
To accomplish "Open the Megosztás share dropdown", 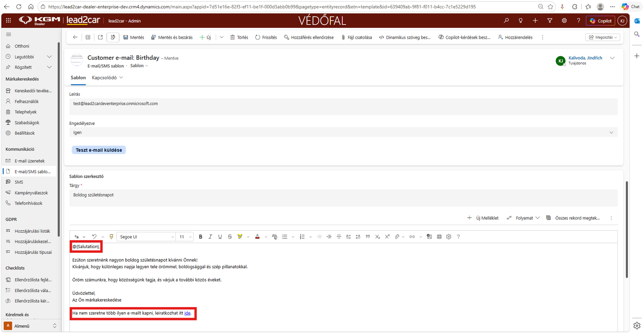I will pos(603,37).
